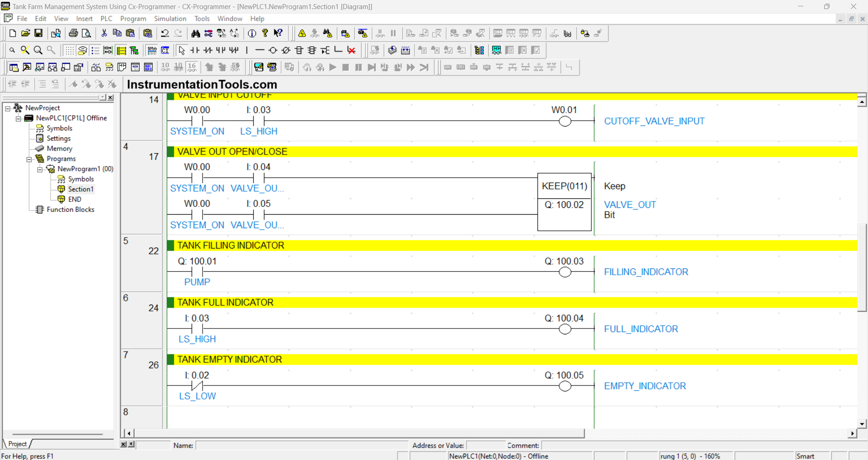
Task: Collapse the NewPLC1[CP1L] Offline node
Action: pyautogui.click(x=19, y=118)
